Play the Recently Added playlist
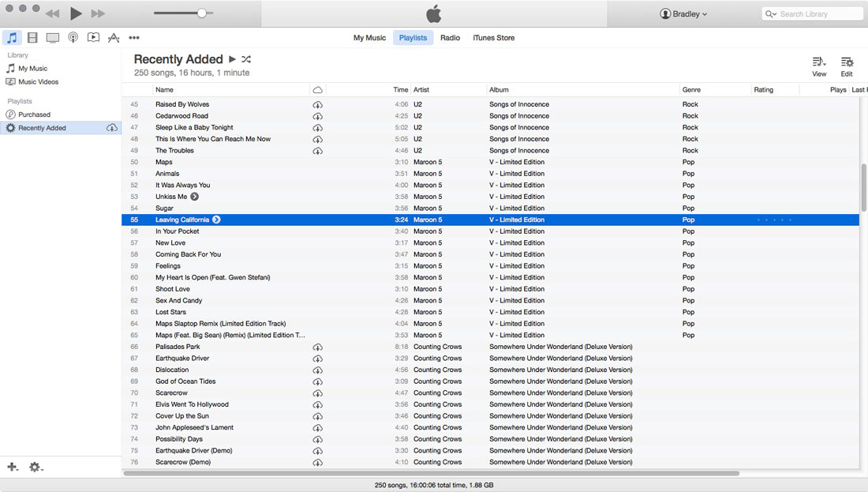Image resolution: width=868 pixels, height=492 pixels. pos(233,58)
